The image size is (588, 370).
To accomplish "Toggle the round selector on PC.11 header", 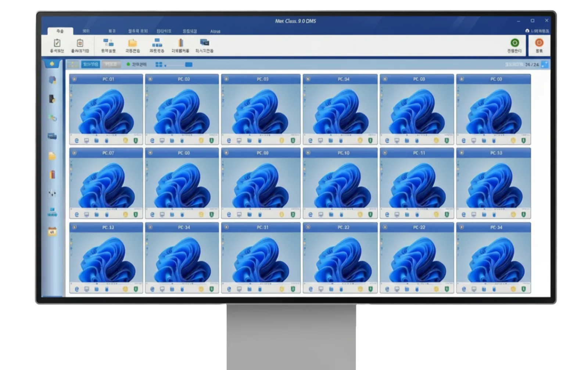I will (385, 153).
